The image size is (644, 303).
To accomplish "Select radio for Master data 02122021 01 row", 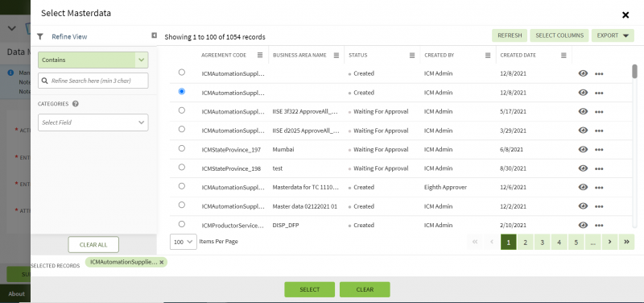I will (182, 205).
